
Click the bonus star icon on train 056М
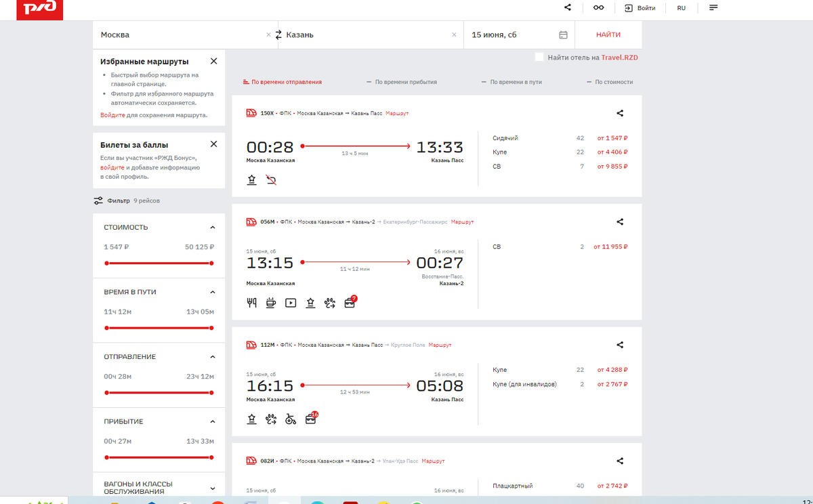click(310, 303)
